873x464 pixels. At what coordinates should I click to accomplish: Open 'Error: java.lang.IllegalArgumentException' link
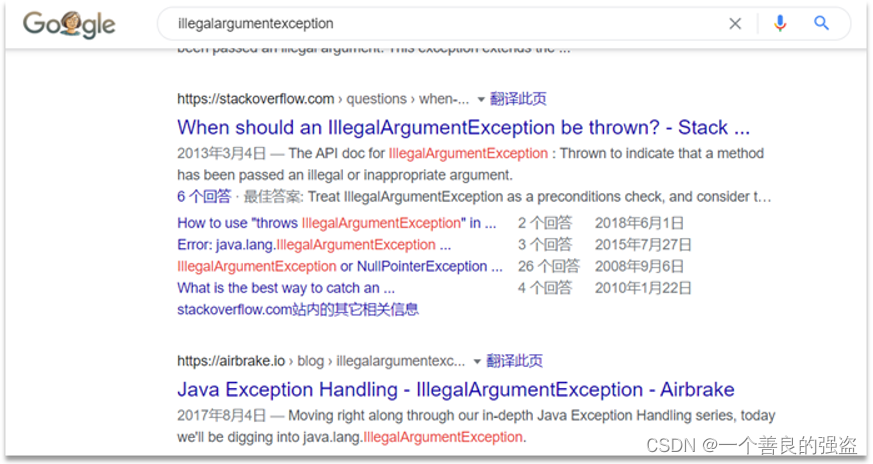pos(314,245)
